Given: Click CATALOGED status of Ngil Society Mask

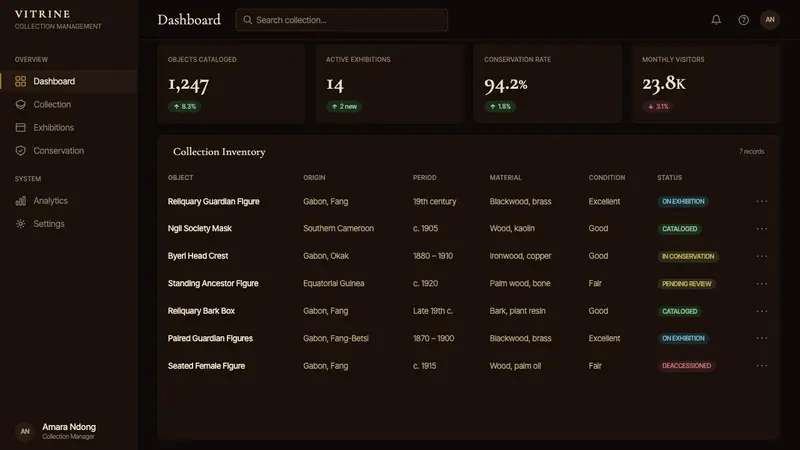Looking at the screenshot, I should 680,229.
